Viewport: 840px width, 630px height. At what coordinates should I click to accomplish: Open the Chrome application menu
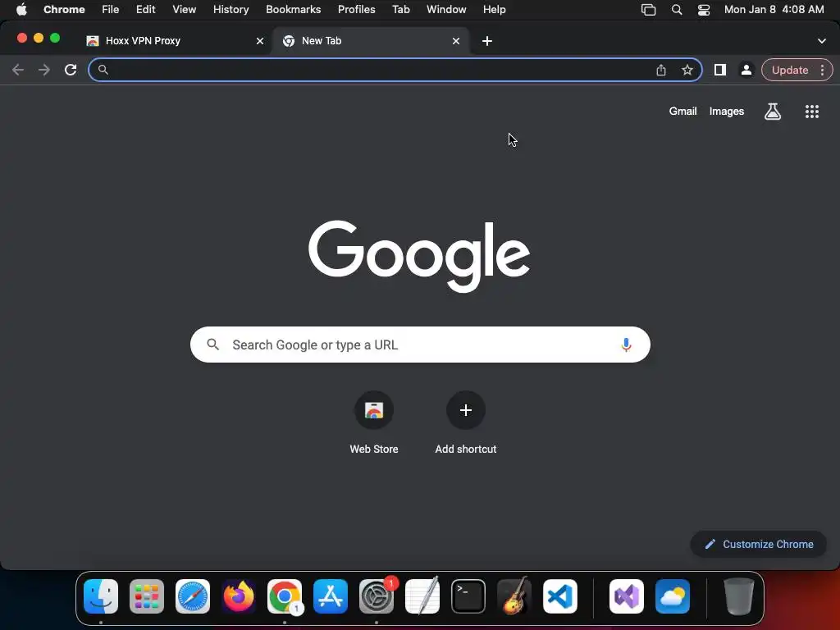point(64,10)
